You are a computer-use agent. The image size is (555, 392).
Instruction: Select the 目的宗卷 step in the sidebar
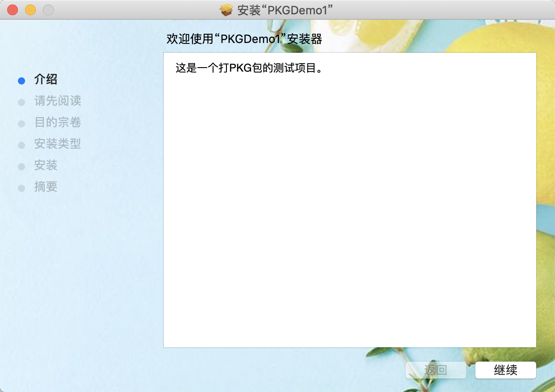click(57, 123)
